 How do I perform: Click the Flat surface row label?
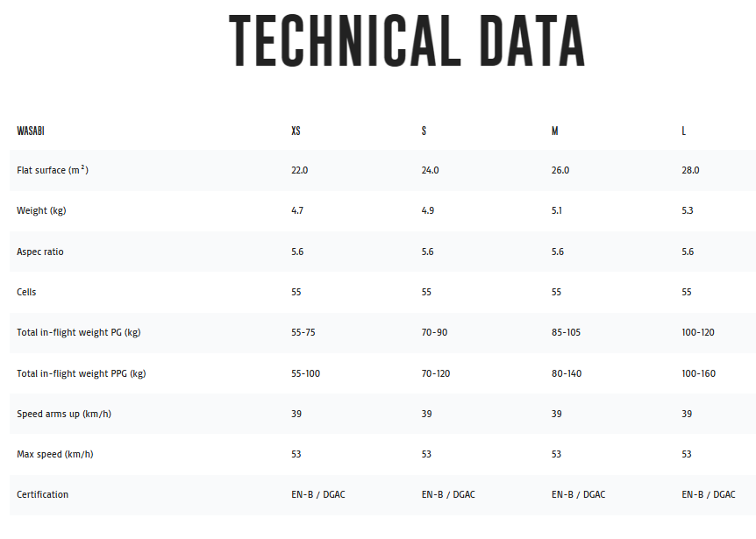pyautogui.click(x=53, y=170)
